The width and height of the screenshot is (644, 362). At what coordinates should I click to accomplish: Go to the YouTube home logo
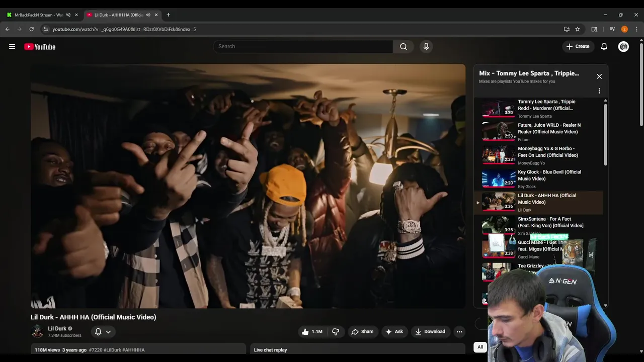pyautogui.click(x=40, y=47)
